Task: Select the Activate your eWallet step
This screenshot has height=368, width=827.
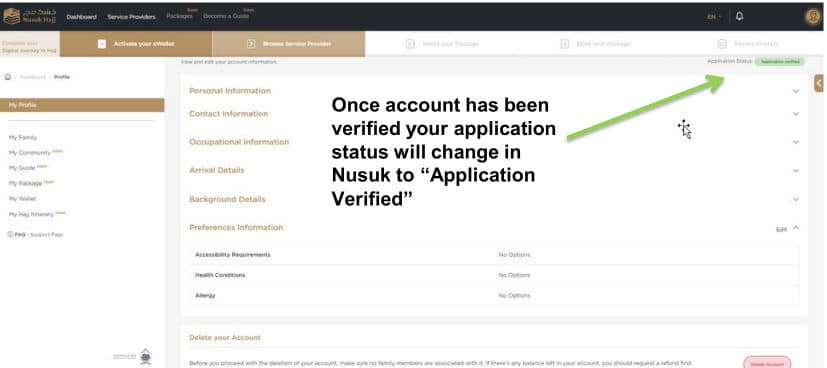Action: (136, 44)
